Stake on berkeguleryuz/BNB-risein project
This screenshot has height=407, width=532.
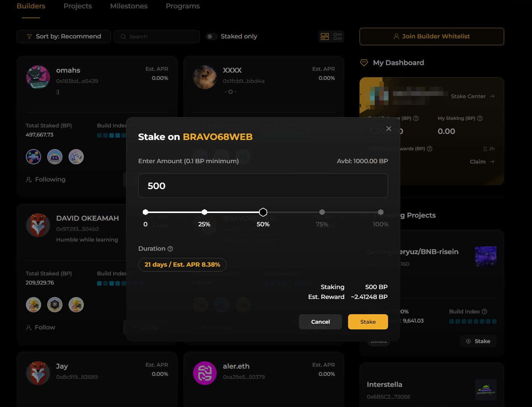point(478,341)
